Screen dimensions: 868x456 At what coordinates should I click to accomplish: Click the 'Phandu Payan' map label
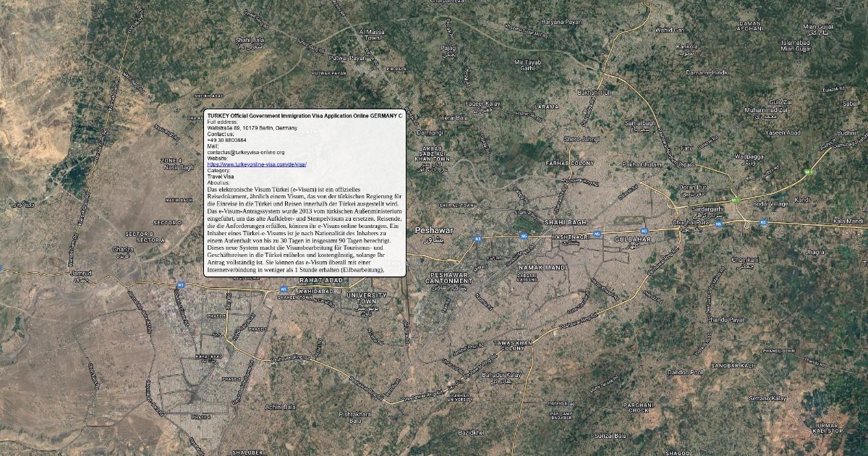point(725,319)
